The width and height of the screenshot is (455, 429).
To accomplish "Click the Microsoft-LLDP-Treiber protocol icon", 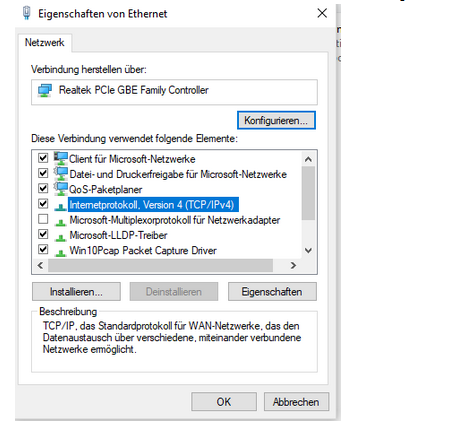I will [x=60, y=238].
